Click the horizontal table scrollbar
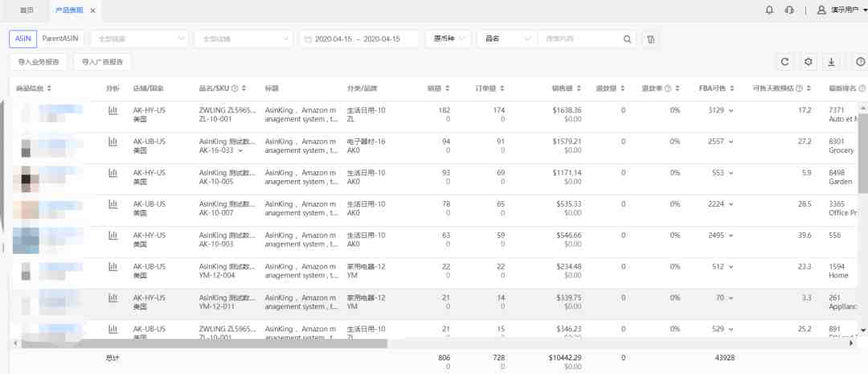This screenshot has width=868, height=374. coord(203,343)
